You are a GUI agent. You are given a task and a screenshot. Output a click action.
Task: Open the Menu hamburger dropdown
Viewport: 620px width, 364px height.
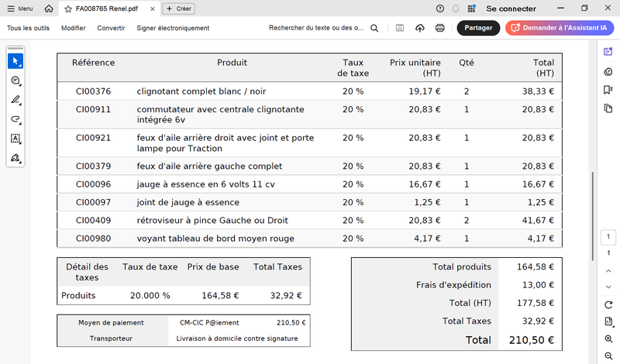point(20,9)
